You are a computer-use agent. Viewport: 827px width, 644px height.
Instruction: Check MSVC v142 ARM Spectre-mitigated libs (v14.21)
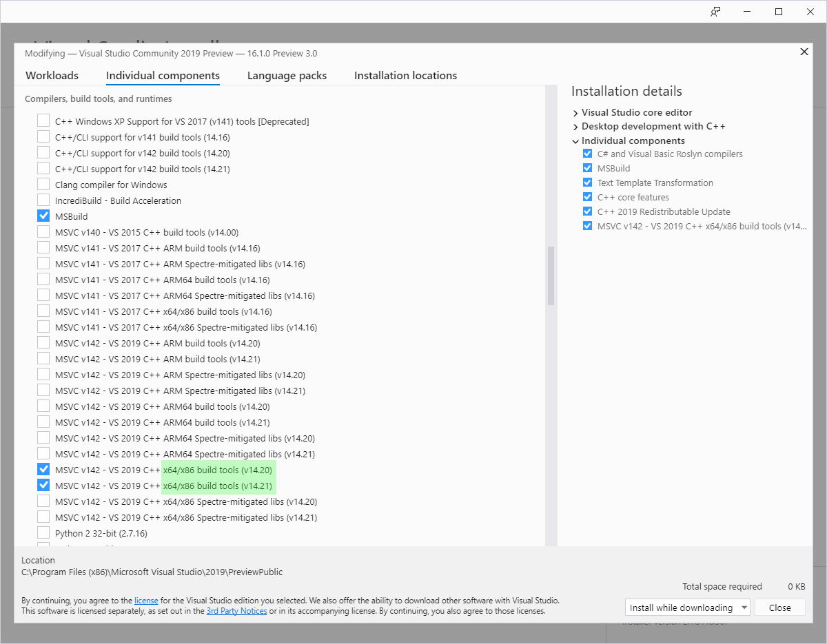43,391
